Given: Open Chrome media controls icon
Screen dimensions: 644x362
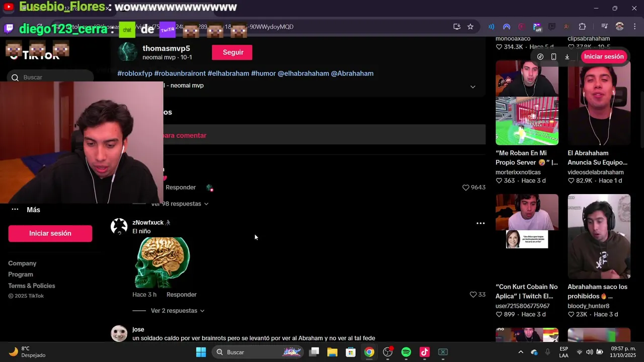Looking at the screenshot, I should tap(605, 27).
